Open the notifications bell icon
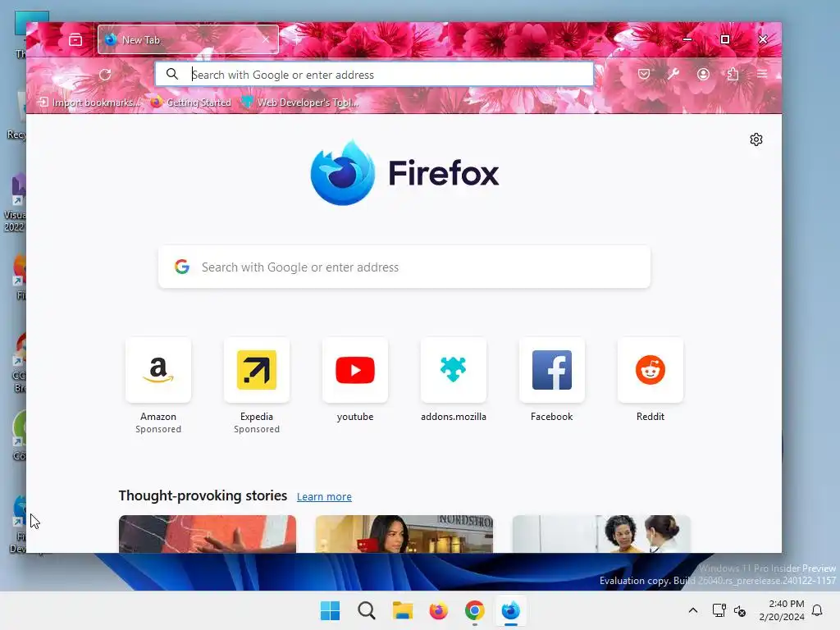This screenshot has height=630, width=840. click(x=817, y=610)
